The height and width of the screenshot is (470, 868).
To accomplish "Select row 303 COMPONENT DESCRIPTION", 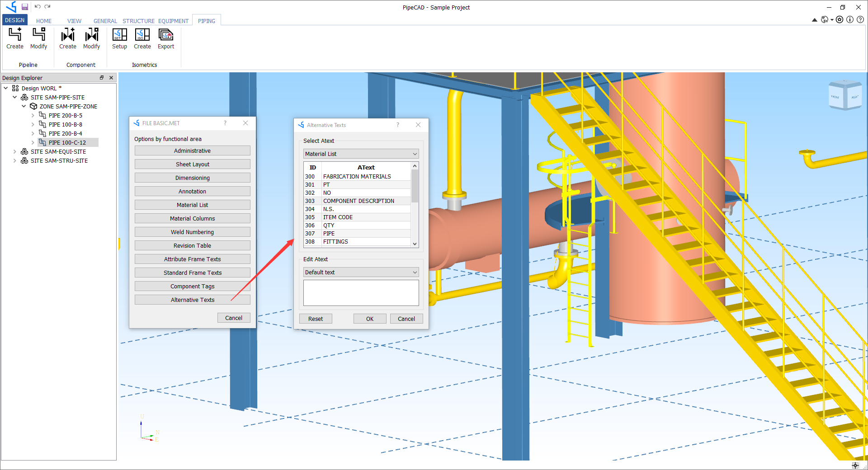I will (x=357, y=201).
